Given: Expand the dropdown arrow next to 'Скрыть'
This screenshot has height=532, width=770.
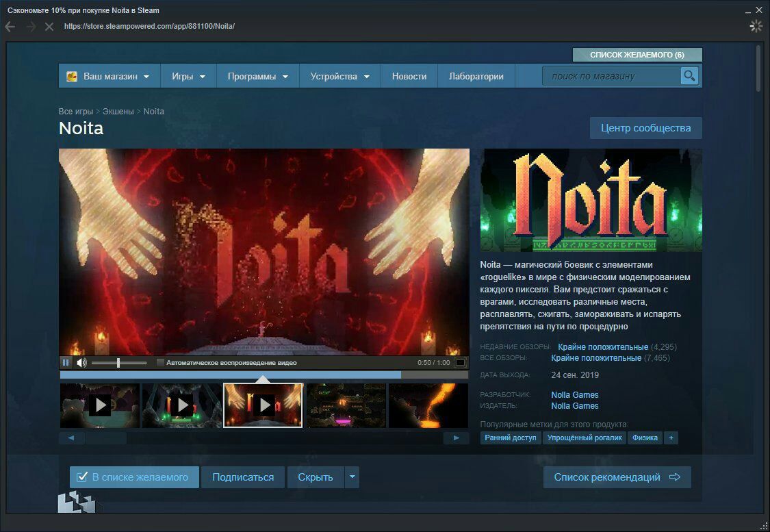Looking at the screenshot, I should (x=352, y=477).
